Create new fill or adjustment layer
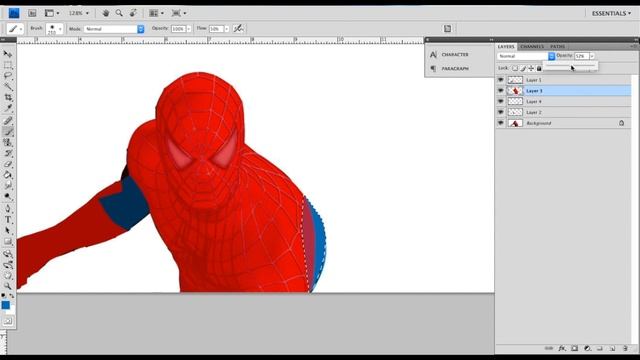640x360 pixels. (x=587, y=348)
